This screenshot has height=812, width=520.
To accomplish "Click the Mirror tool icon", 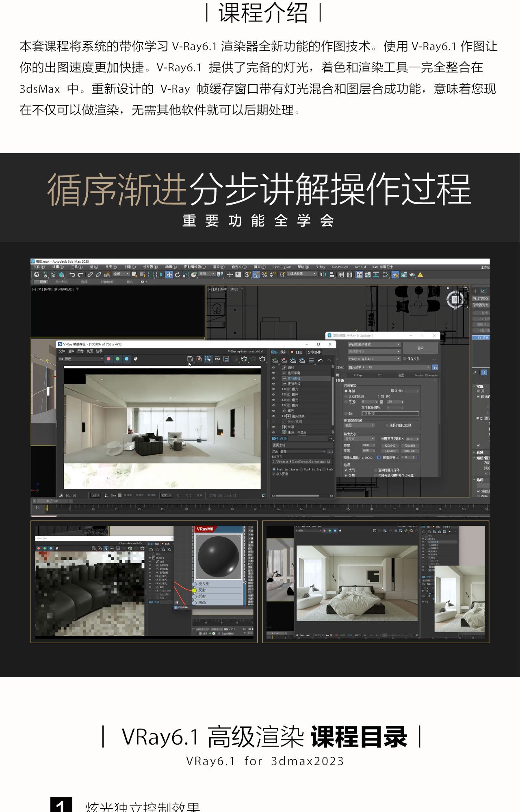I will tap(323, 275).
